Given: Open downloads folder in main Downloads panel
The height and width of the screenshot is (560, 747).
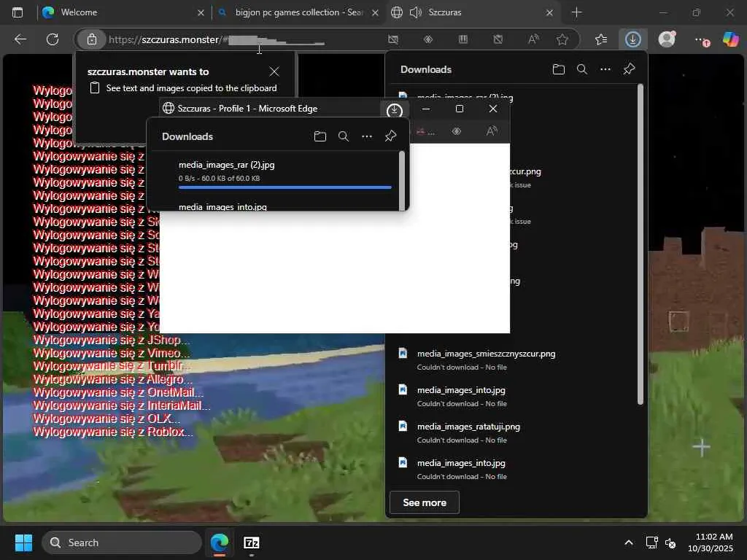Looking at the screenshot, I should (x=558, y=69).
